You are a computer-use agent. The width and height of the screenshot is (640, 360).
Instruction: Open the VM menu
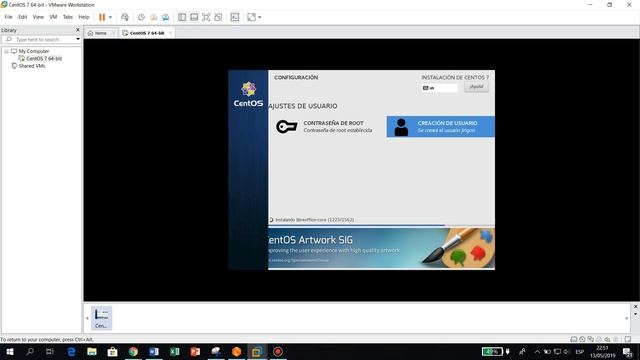[53, 17]
